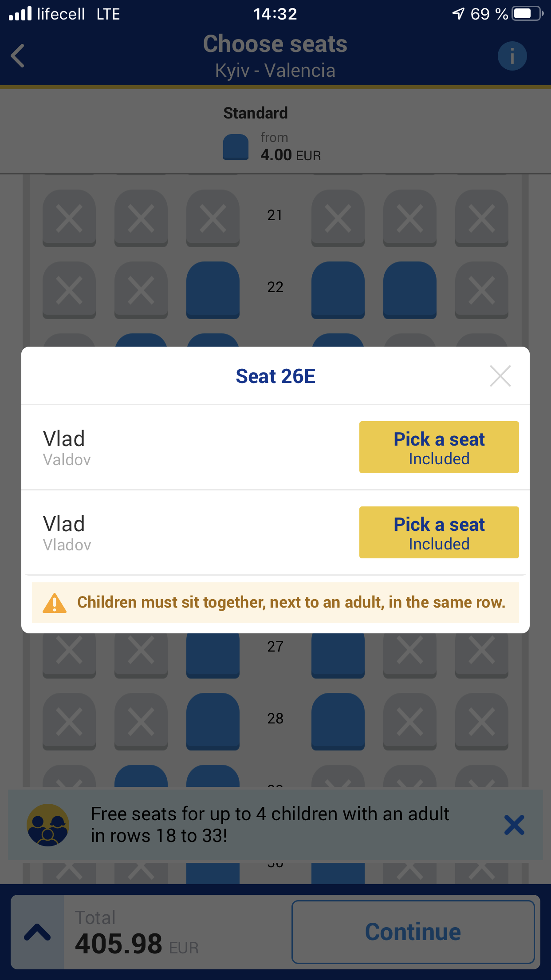Tap the Standard seat color legend swatch
Image resolution: width=551 pixels, height=980 pixels.
236,147
